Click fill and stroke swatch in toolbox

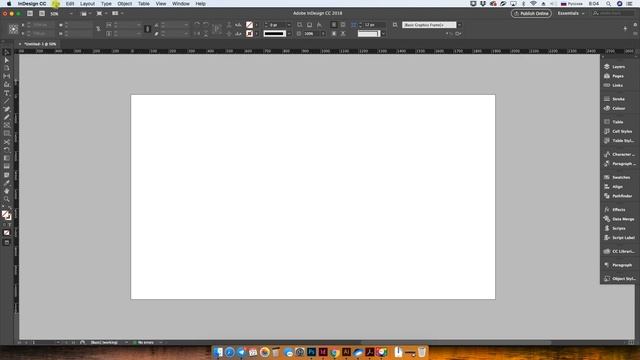pyautogui.click(x=6, y=215)
